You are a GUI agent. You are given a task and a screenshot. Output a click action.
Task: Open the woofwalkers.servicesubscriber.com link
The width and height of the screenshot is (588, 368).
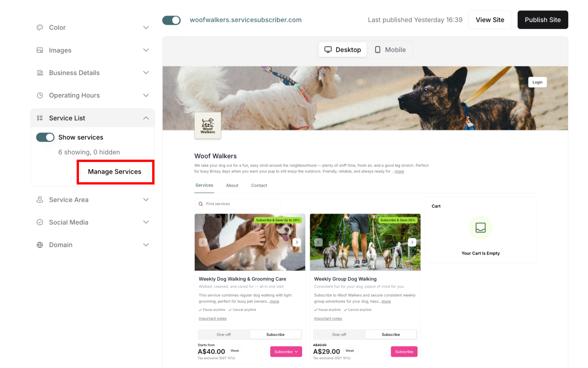[x=245, y=20]
